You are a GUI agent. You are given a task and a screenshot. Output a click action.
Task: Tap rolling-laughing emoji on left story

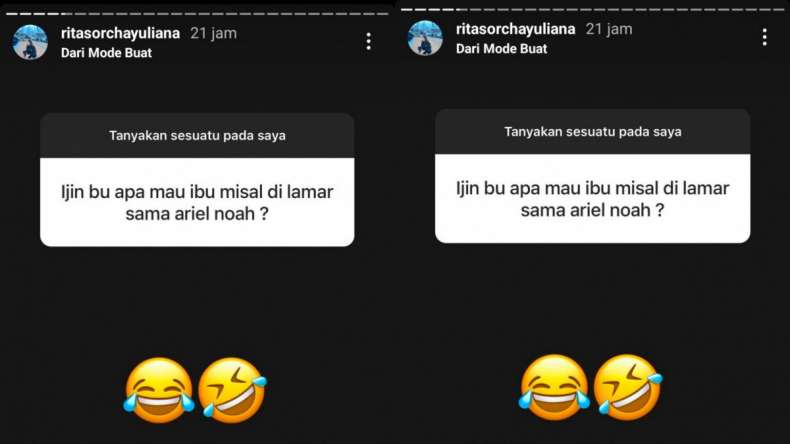[232, 390]
